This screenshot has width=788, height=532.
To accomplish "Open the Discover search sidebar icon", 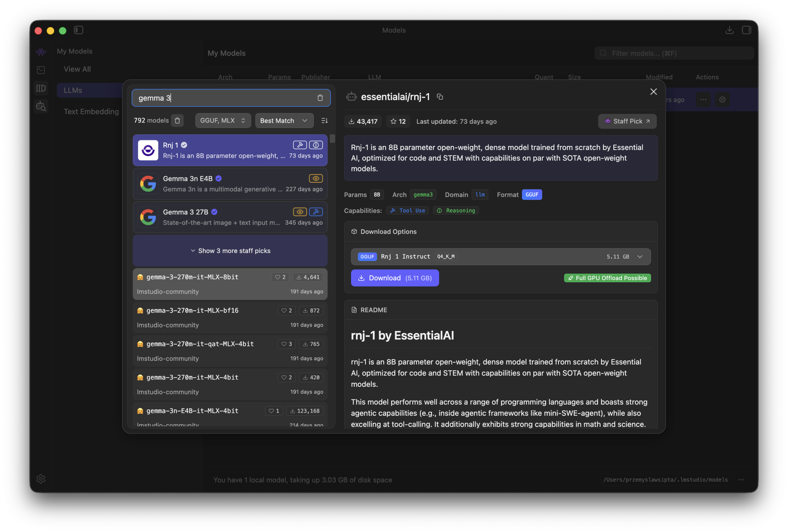I will pyautogui.click(x=41, y=107).
